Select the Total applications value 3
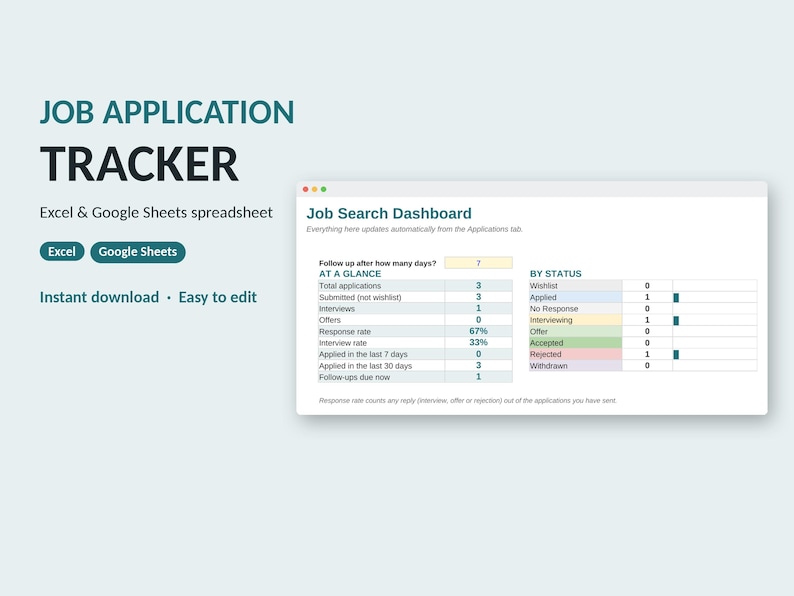This screenshot has height=596, width=794. 479,286
